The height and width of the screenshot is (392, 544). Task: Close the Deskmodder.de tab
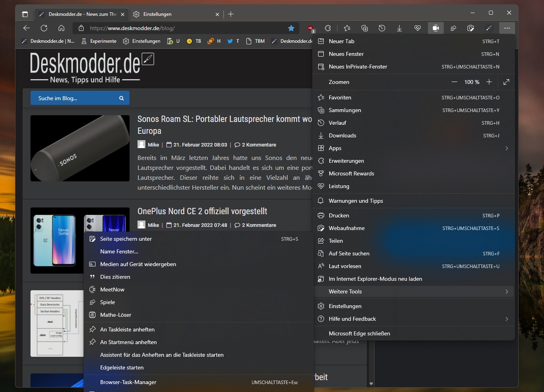click(x=122, y=14)
